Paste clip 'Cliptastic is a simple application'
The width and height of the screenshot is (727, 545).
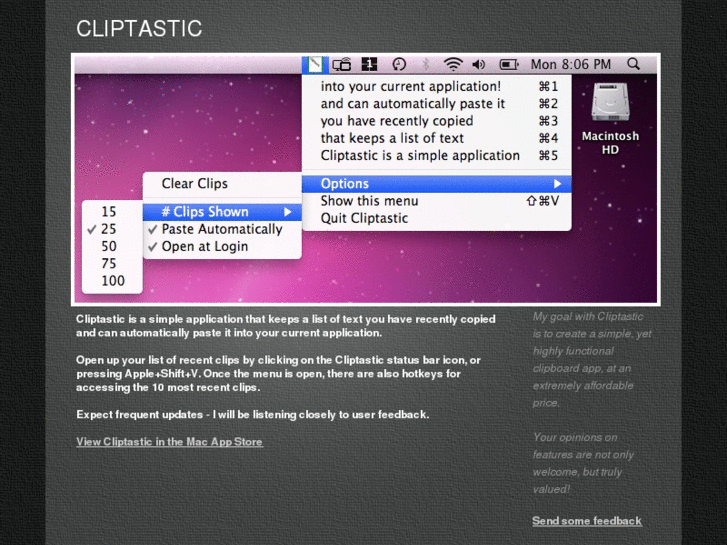[x=436, y=155]
